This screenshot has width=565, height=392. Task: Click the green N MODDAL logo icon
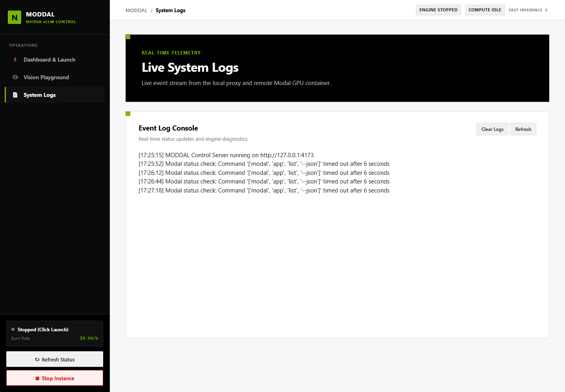tap(15, 17)
